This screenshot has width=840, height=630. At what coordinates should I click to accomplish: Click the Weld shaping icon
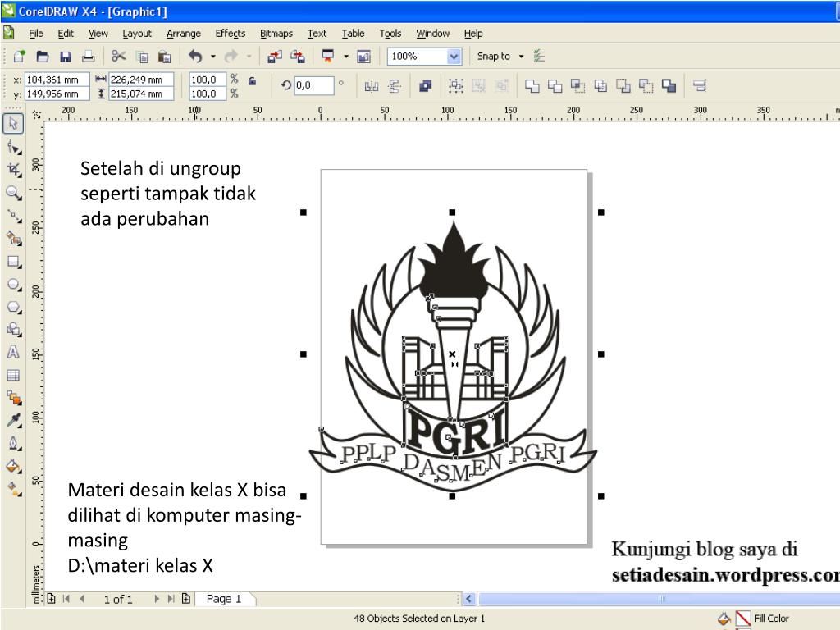click(x=532, y=85)
